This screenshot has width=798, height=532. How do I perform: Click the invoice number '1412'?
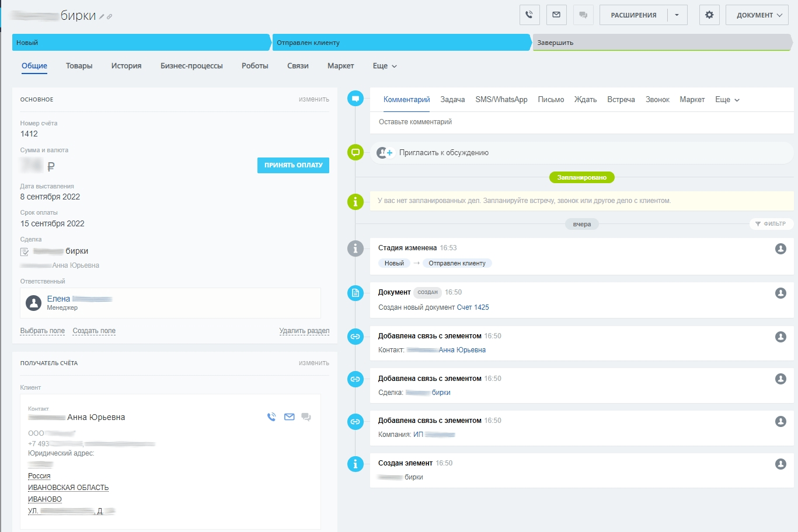[29, 134]
